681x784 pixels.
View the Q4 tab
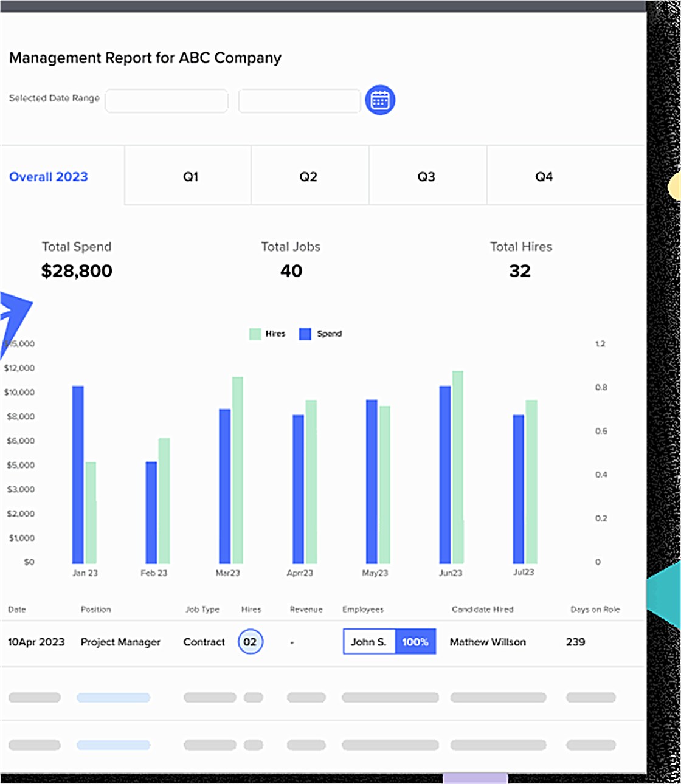pyautogui.click(x=544, y=177)
